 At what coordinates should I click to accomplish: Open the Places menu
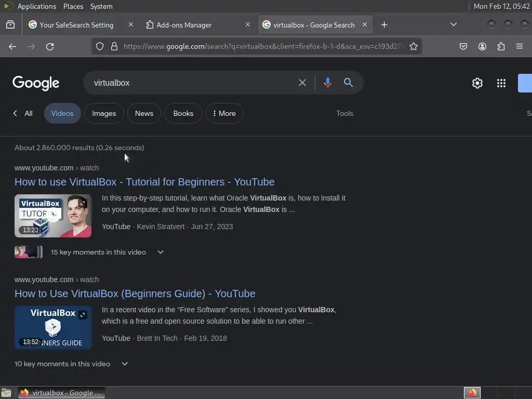[x=73, y=6]
